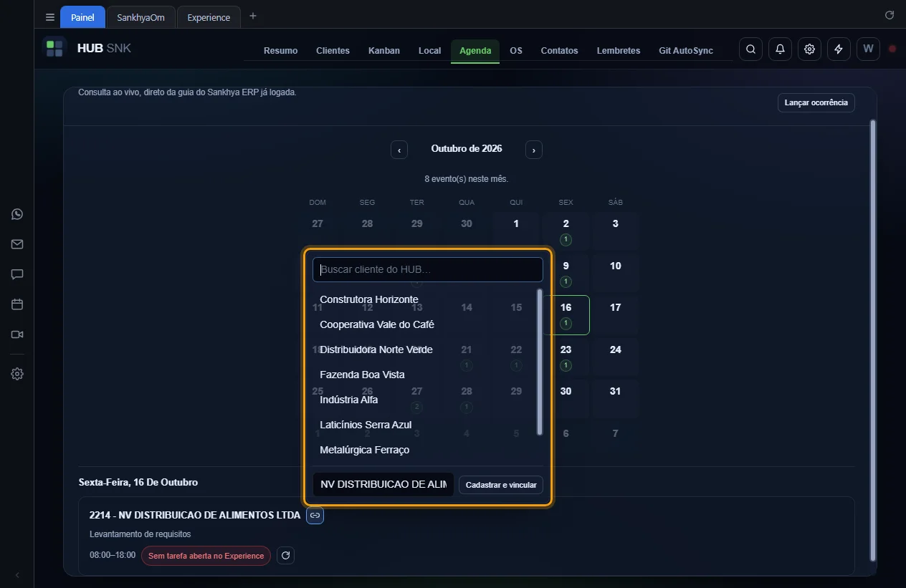Click Lançar ocorrência button
Image resolution: width=906 pixels, height=588 pixels.
pyautogui.click(x=816, y=102)
